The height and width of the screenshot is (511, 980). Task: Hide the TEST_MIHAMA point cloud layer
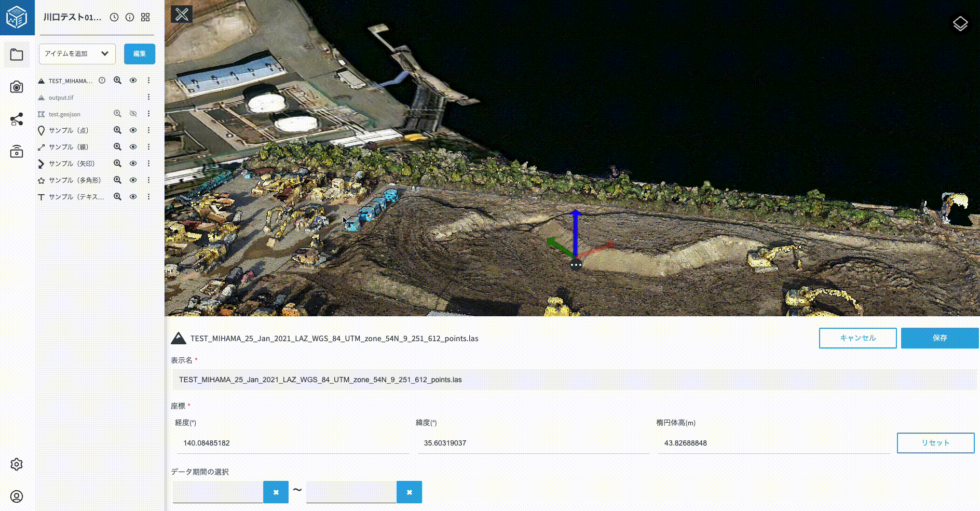click(133, 80)
